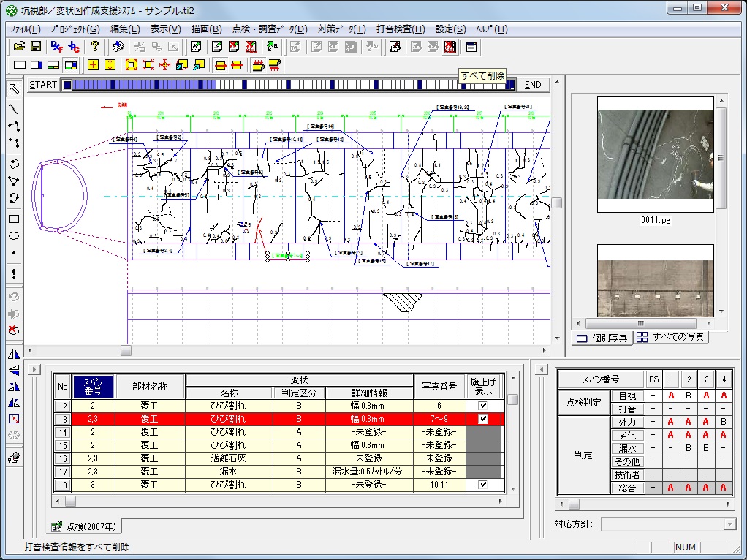
Task: Click the save floppy disk icon
Action: point(35,47)
